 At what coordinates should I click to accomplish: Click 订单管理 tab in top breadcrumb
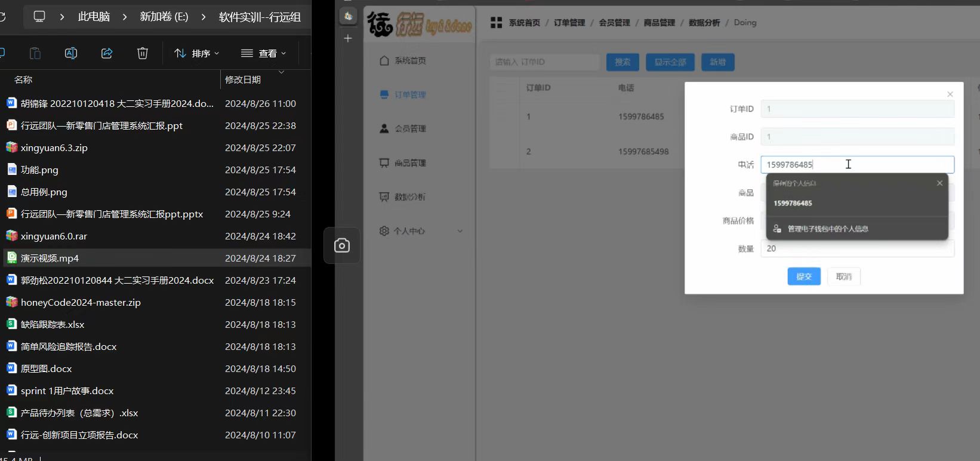click(569, 23)
